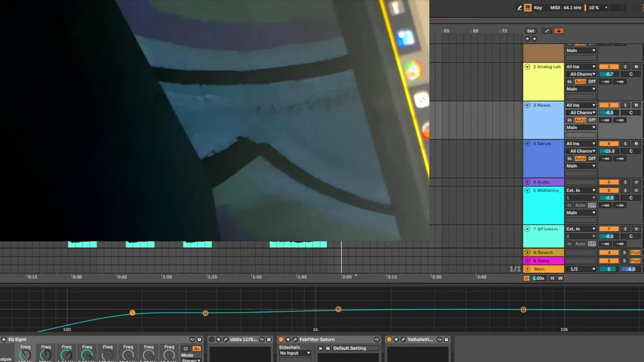Enable MIDI map mode
The width and height of the screenshot is (644, 362).
555,8
